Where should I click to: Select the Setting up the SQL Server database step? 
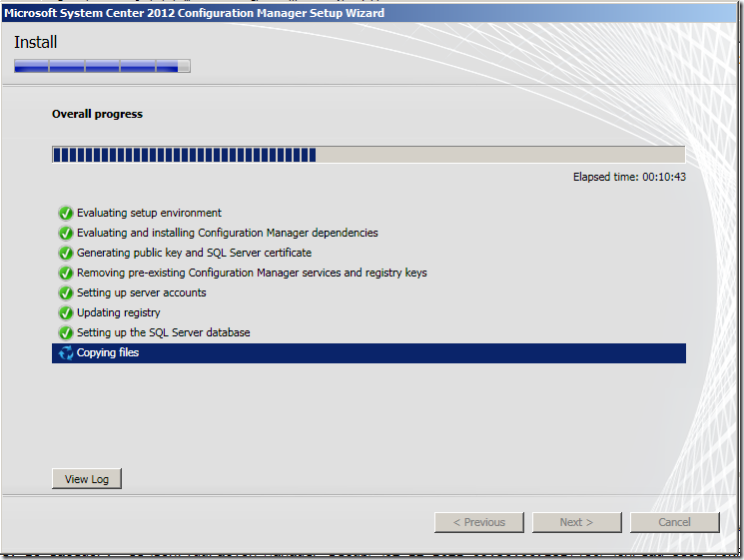(163, 332)
